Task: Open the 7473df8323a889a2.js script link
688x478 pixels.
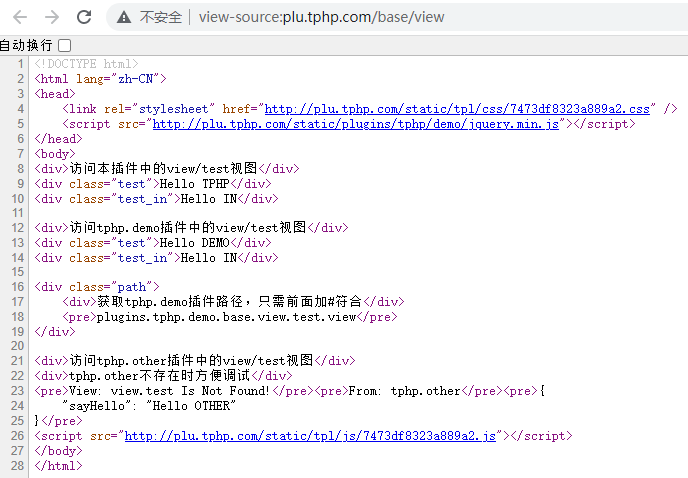Action: click(310, 436)
